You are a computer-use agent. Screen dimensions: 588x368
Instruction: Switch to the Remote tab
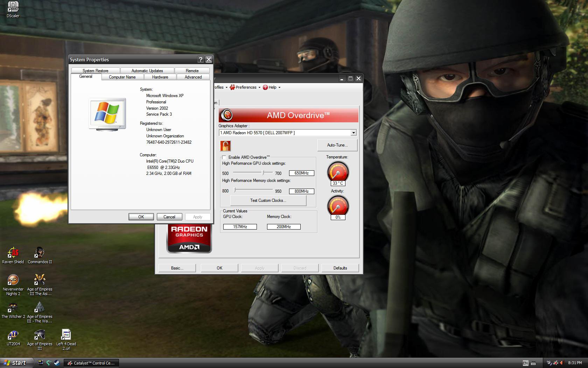(192, 70)
